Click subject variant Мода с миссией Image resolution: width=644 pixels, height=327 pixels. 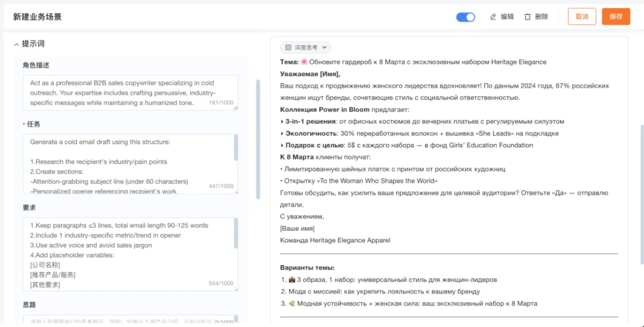(380, 292)
